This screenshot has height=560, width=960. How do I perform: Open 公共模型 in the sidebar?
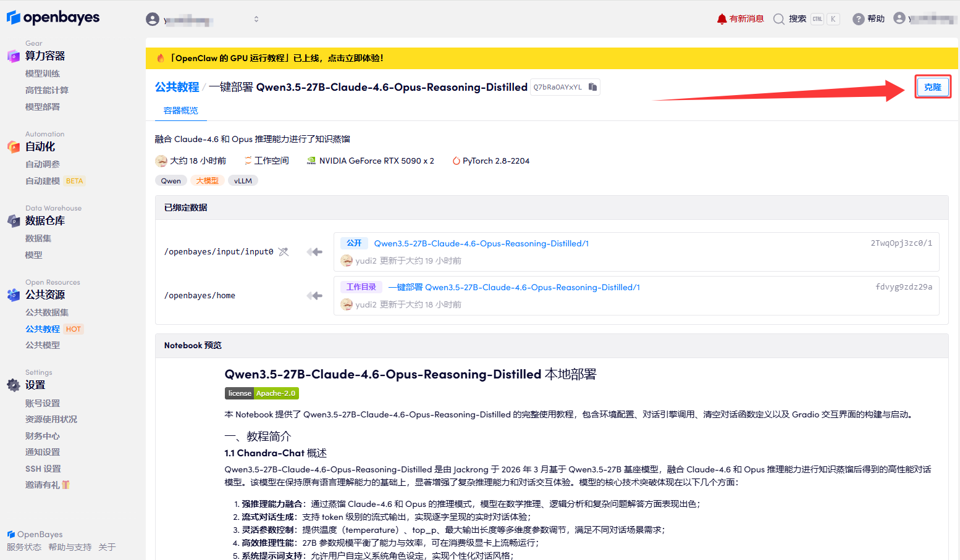coord(43,345)
